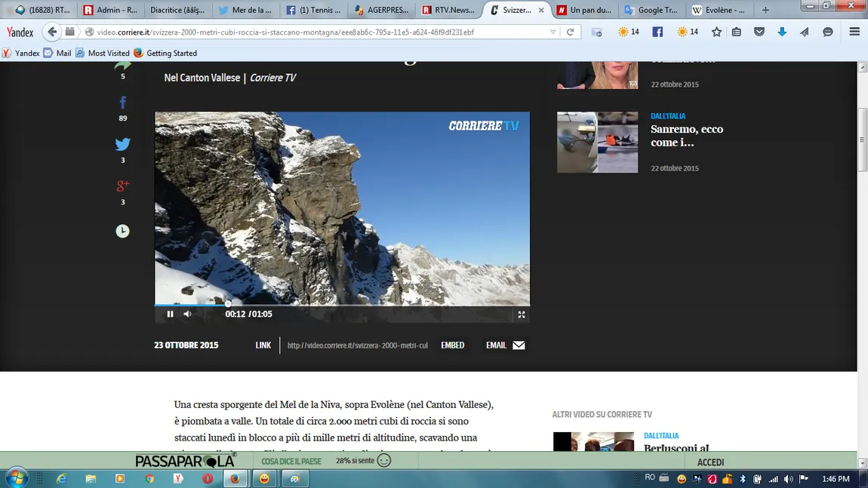Switch to the Google Translate tab

coord(652,10)
